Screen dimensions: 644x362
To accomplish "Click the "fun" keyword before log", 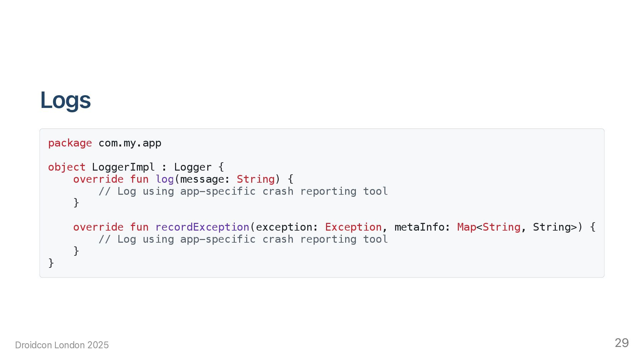I will point(139,179).
